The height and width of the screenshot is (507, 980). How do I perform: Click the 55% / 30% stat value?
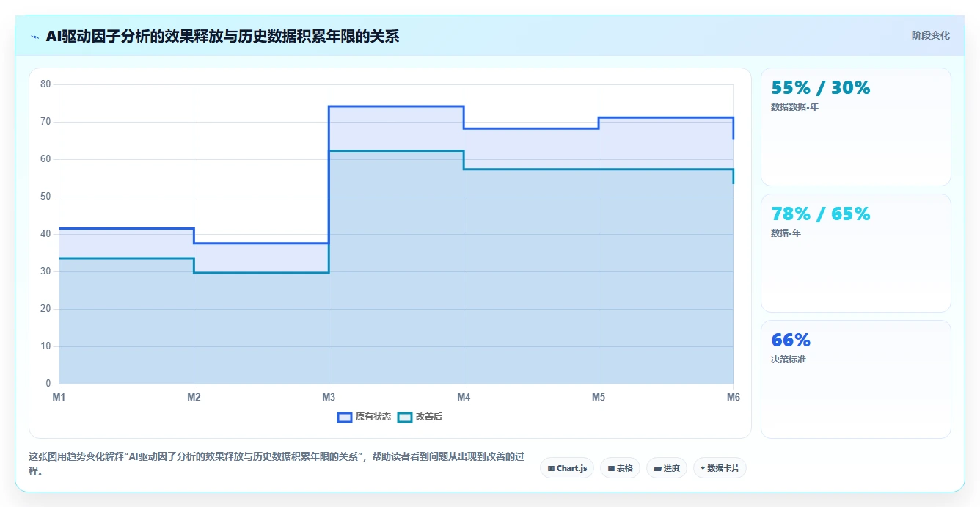pyautogui.click(x=820, y=88)
